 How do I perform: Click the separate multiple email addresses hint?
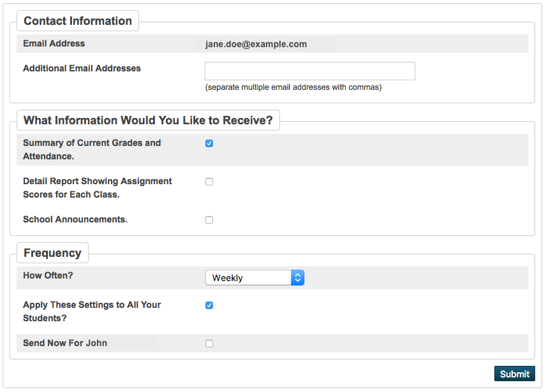click(293, 87)
